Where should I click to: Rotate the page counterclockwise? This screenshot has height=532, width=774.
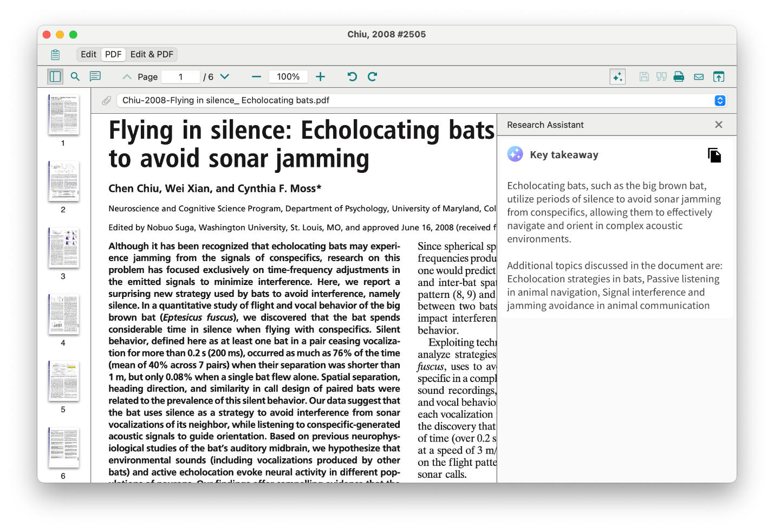click(352, 76)
